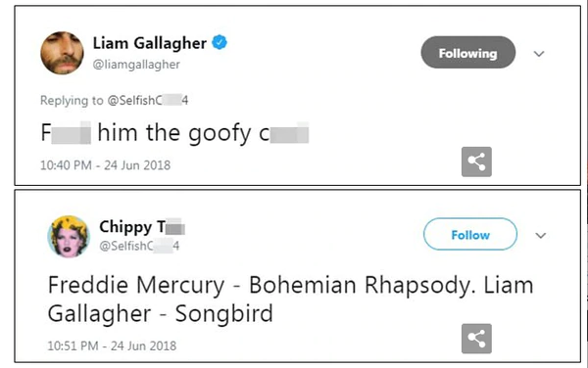
Task: Open Liam Gallagher's profile picture
Action: coord(63,53)
